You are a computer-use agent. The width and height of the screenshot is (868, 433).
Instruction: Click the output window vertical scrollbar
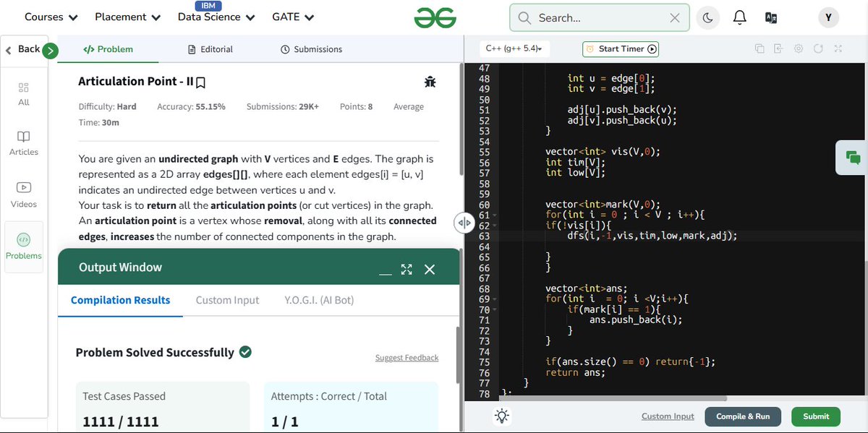[457, 355]
